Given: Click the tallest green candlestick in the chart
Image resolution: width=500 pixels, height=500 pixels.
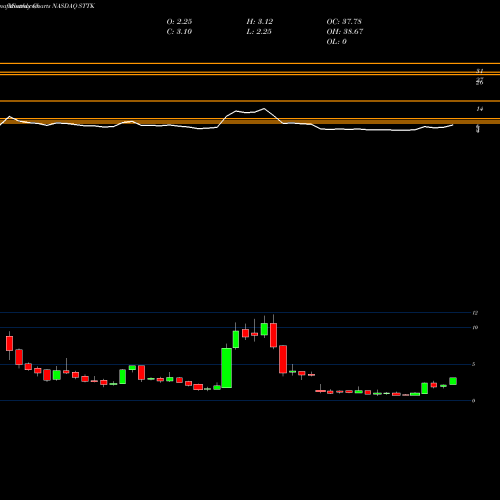Looking at the screenshot, I should 227,368.
